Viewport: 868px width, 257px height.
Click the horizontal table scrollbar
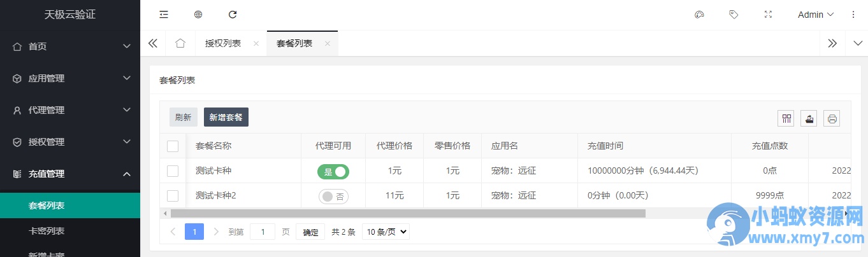(x=408, y=214)
